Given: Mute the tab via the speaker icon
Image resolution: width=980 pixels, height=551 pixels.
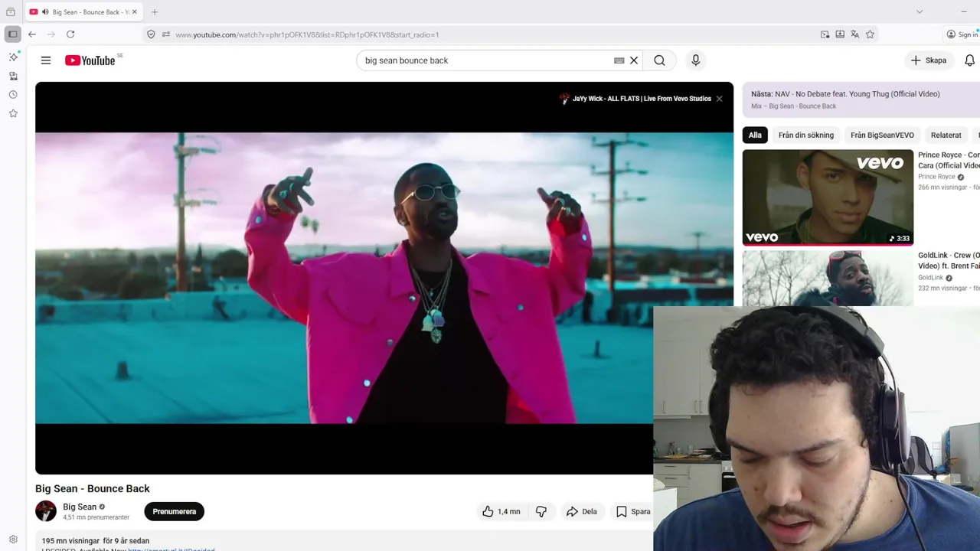Looking at the screenshot, I should tap(45, 12).
